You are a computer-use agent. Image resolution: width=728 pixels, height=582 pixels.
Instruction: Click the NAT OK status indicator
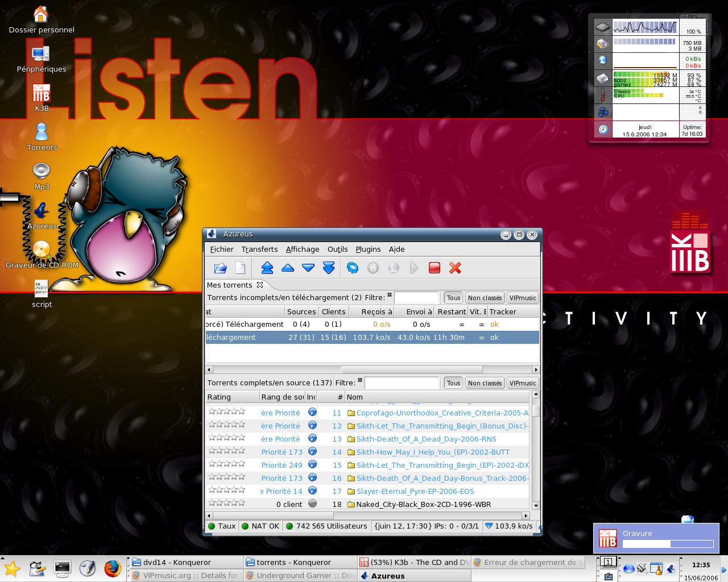pyautogui.click(x=260, y=526)
